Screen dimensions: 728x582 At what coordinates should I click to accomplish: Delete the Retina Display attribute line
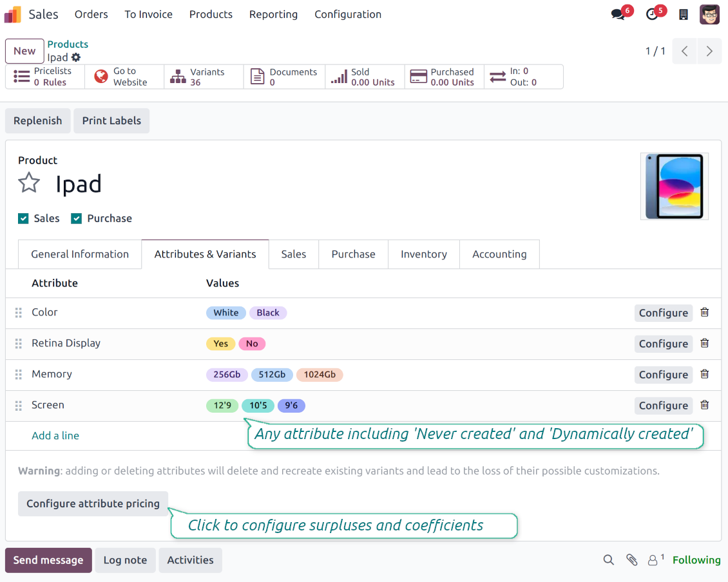click(704, 343)
